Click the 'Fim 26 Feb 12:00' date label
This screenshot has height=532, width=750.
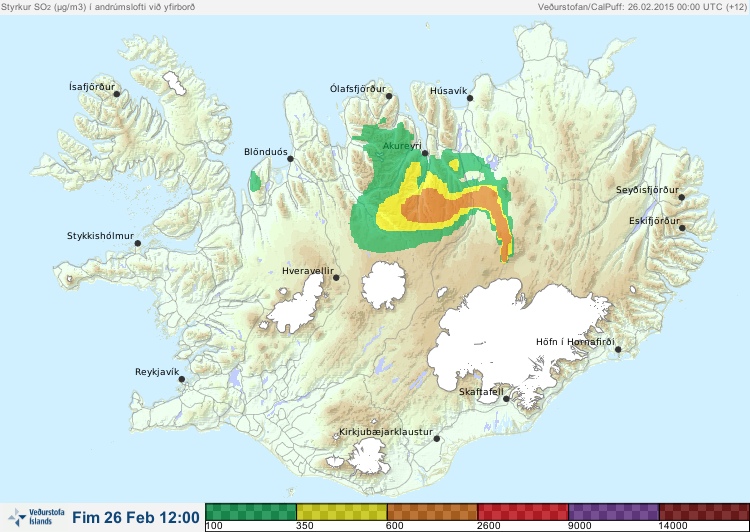tap(136, 517)
